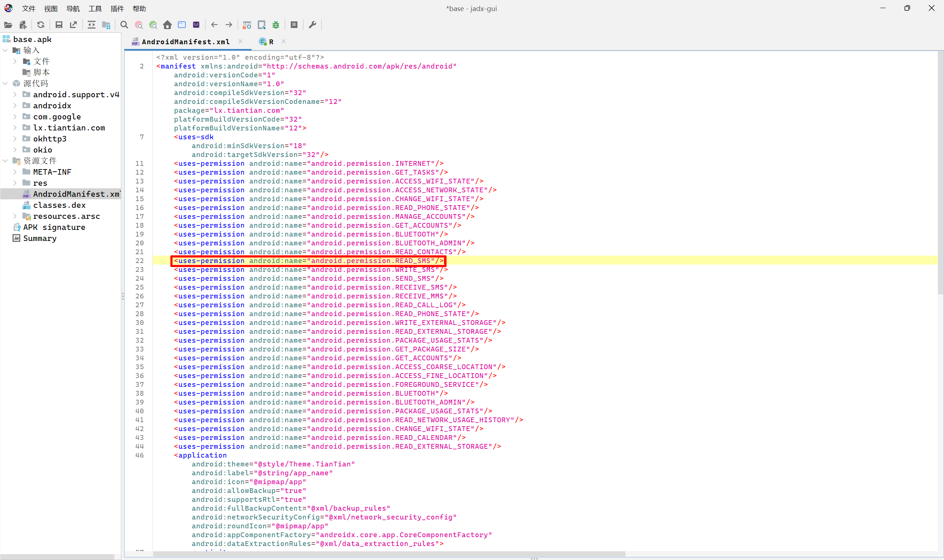Viewport: 944px width, 560px height.
Task: Close the R class tab
Action: (284, 42)
